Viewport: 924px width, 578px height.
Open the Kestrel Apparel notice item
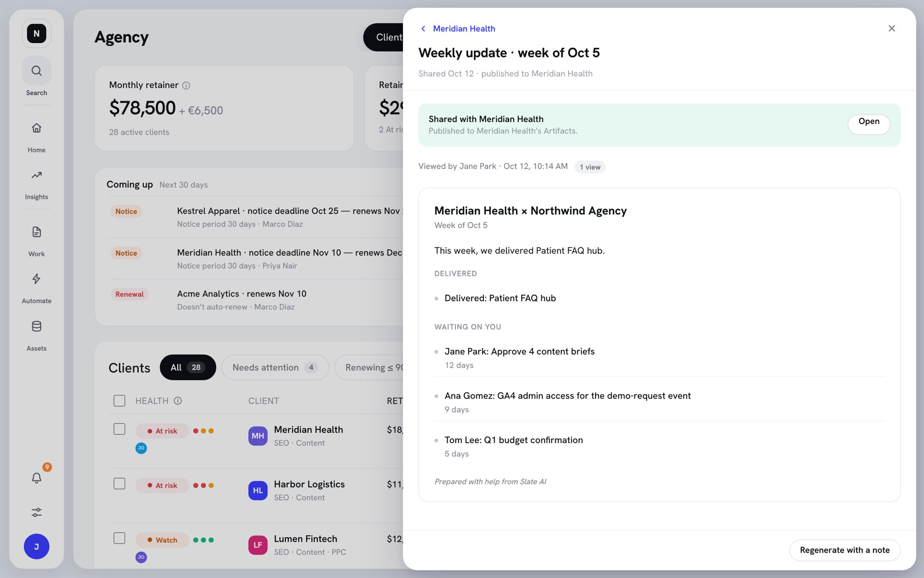coord(255,217)
